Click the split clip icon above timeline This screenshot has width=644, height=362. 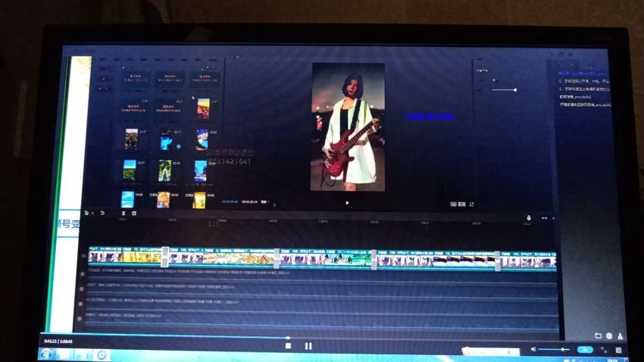pos(123,214)
